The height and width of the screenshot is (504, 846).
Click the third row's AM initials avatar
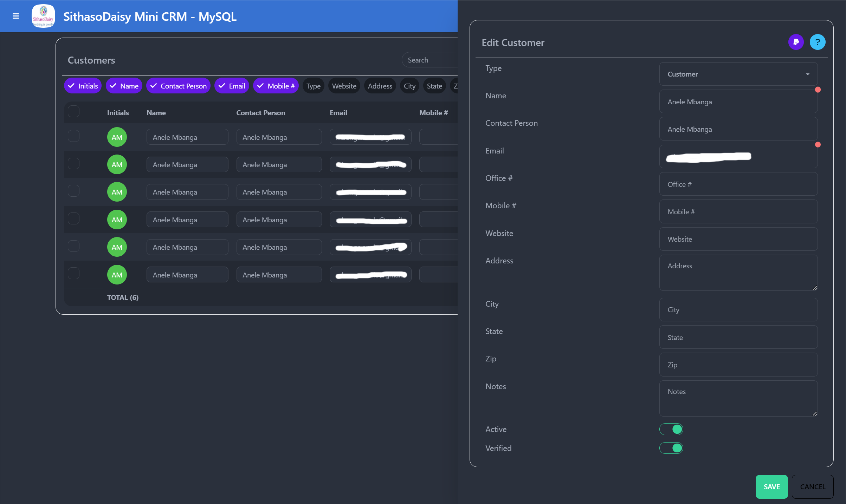[x=117, y=192]
